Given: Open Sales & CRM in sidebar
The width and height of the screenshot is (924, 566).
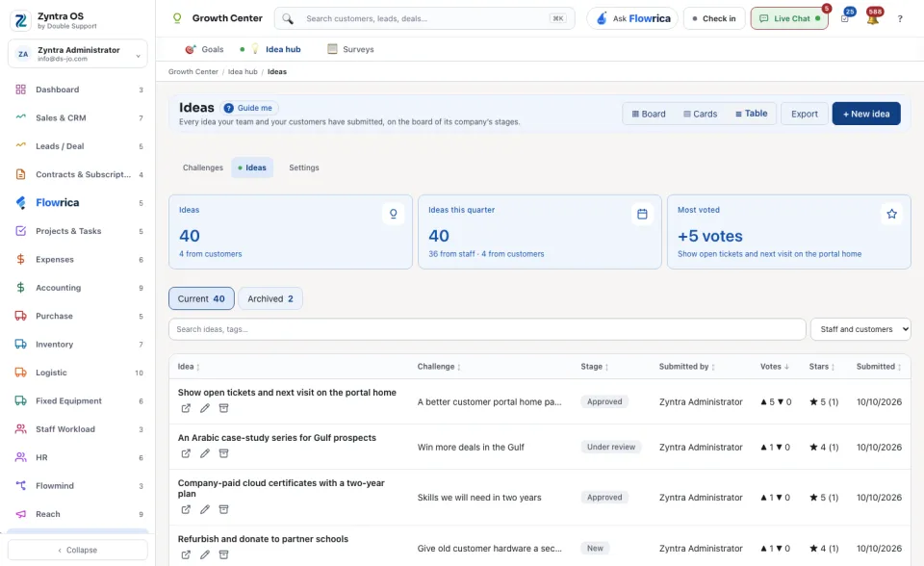Looking at the screenshot, I should tap(78, 117).
